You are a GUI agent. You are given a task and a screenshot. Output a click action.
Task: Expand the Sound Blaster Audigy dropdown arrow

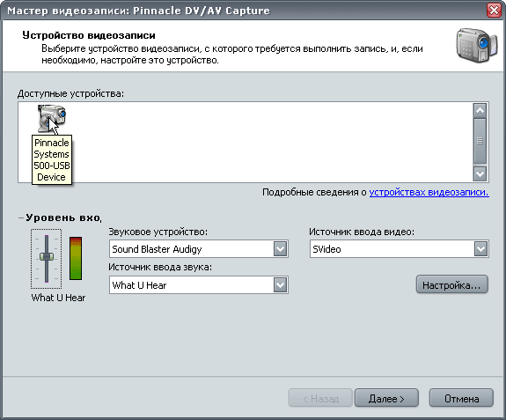(x=280, y=249)
